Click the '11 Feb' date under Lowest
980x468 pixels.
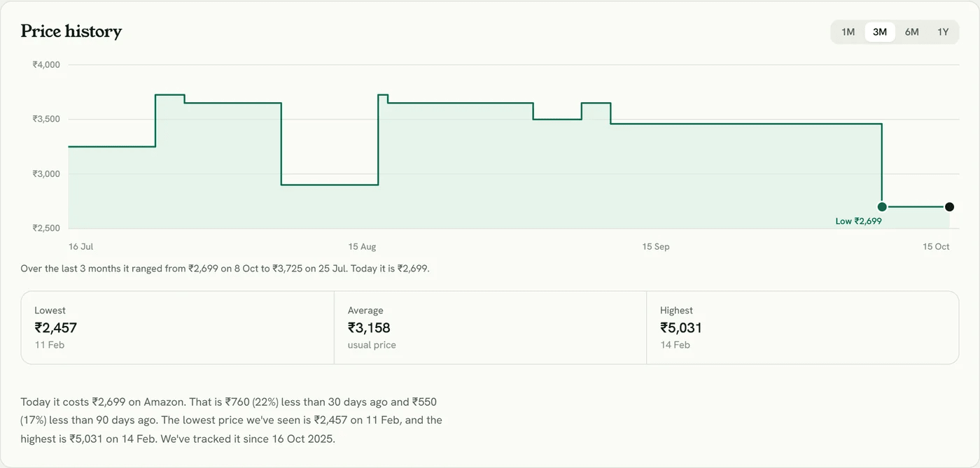[x=49, y=345]
